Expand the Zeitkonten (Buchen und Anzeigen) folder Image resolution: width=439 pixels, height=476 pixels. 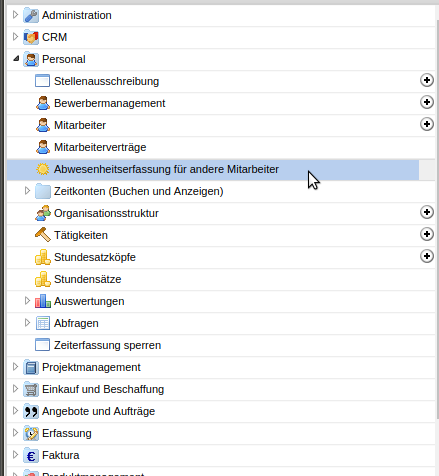point(27,191)
